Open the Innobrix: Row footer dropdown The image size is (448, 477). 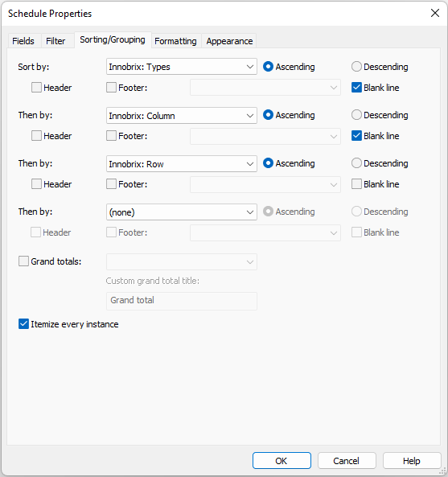click(265, 184)
